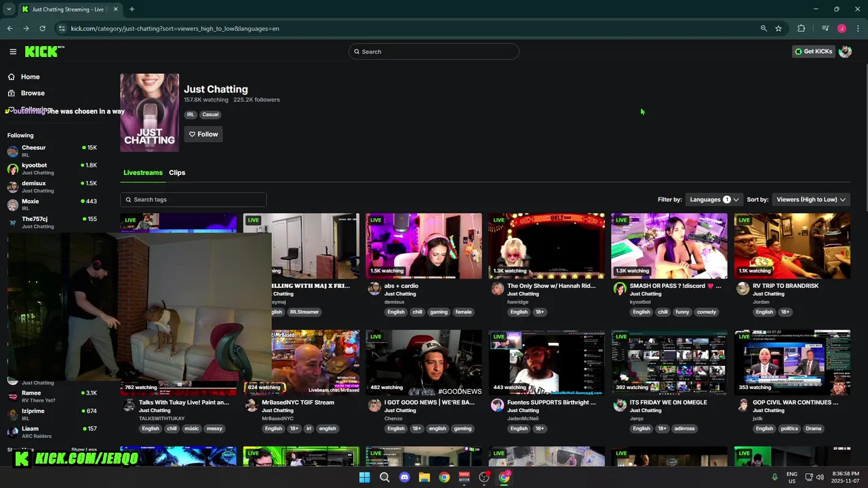Click MrBasedNYC avatar icon

(252, 405)
